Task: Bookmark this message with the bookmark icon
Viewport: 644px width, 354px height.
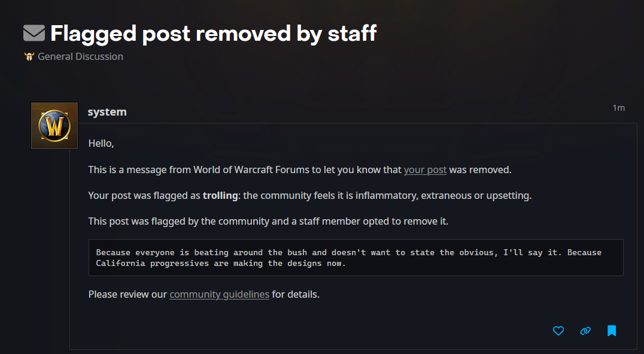Action: (612, 331)
